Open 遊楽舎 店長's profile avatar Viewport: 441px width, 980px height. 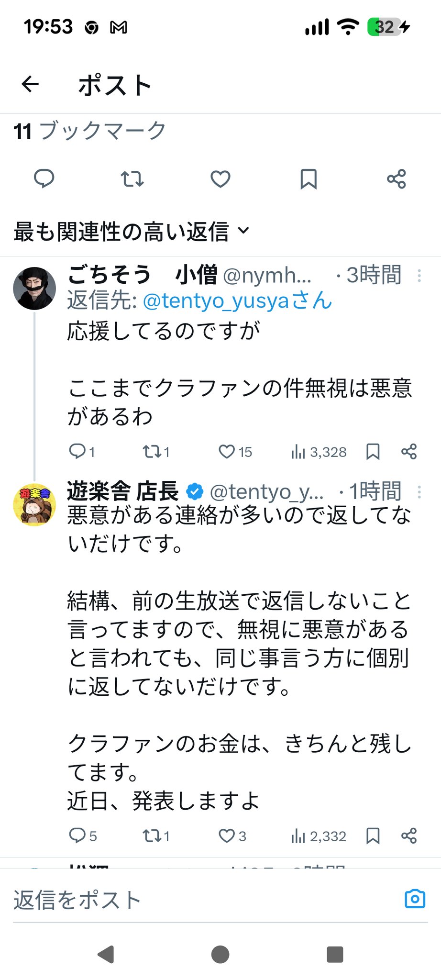(34, 505)
